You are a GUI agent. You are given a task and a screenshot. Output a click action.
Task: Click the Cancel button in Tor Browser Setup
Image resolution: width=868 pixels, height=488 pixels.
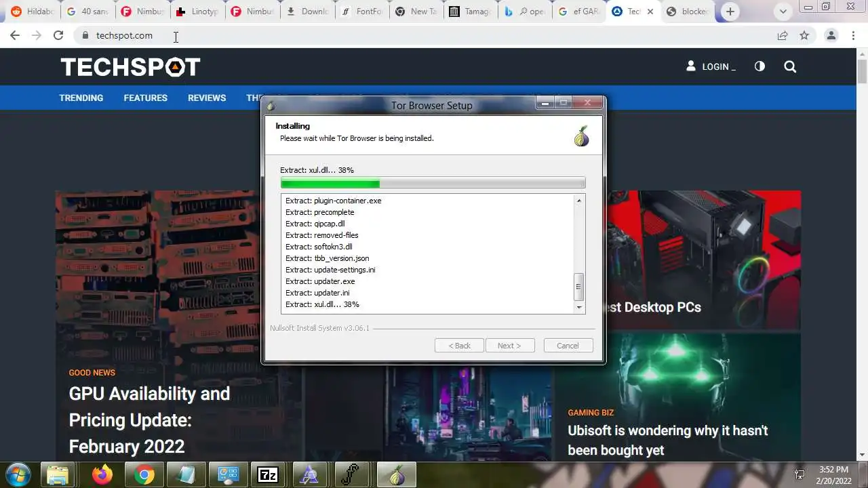point(568,346)
